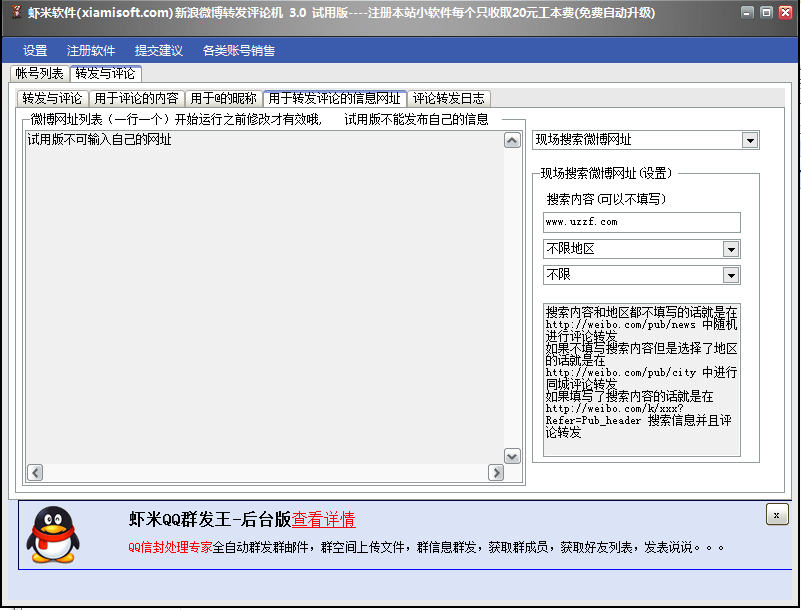The width and height of the screenshot is (801, 610).
Task: Click the 现场搜索微博网址 (设置) group title
Action: pyautogui.click(x=606, y=173)
